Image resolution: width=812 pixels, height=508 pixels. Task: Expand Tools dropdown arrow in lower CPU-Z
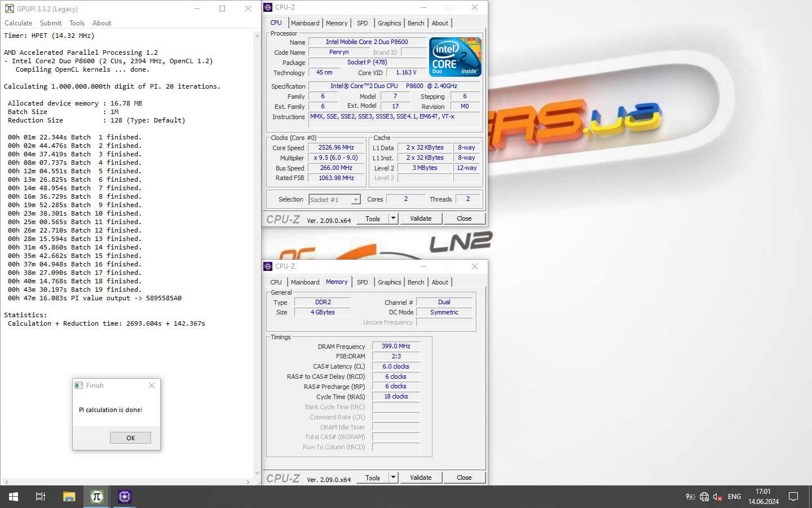point(393,478)
